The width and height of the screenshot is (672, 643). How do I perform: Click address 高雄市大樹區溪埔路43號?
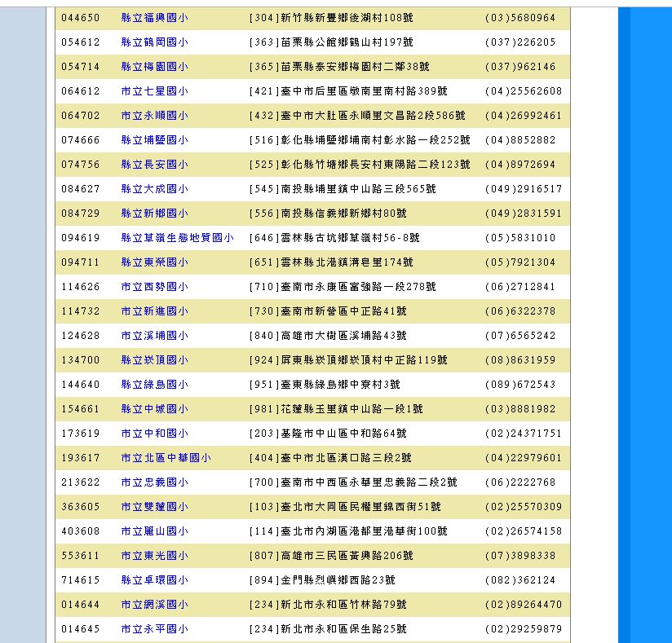click(x=343, y=336)
